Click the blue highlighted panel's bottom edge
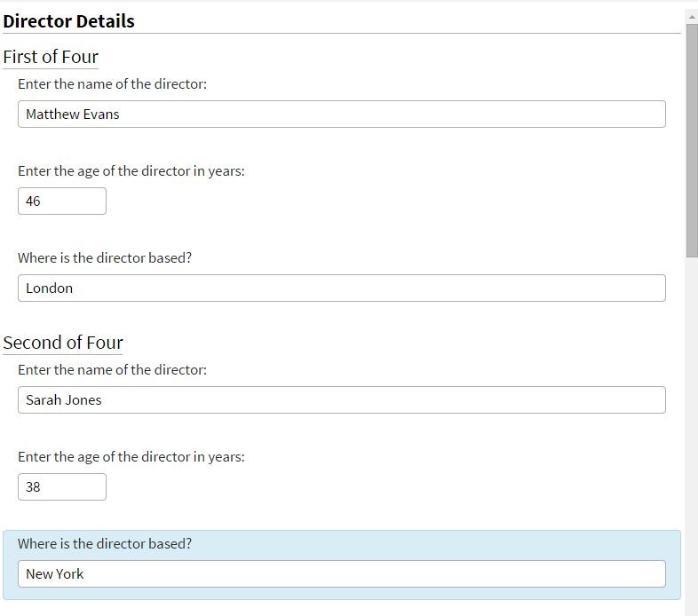 [x=341, y=598]
